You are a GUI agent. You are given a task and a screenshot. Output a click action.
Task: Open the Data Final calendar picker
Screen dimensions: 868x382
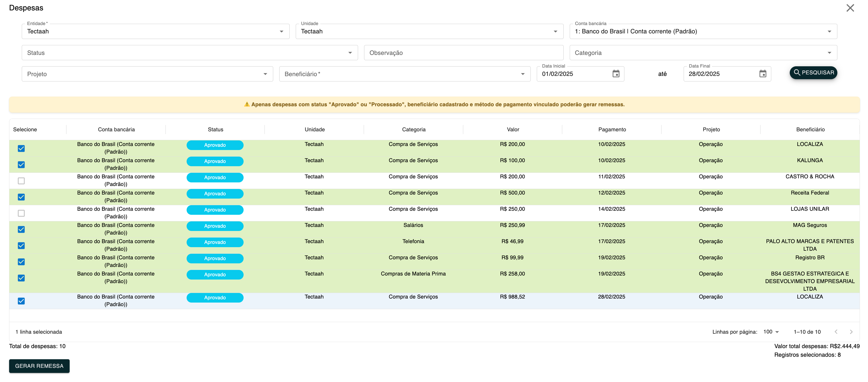coord(762,74)
